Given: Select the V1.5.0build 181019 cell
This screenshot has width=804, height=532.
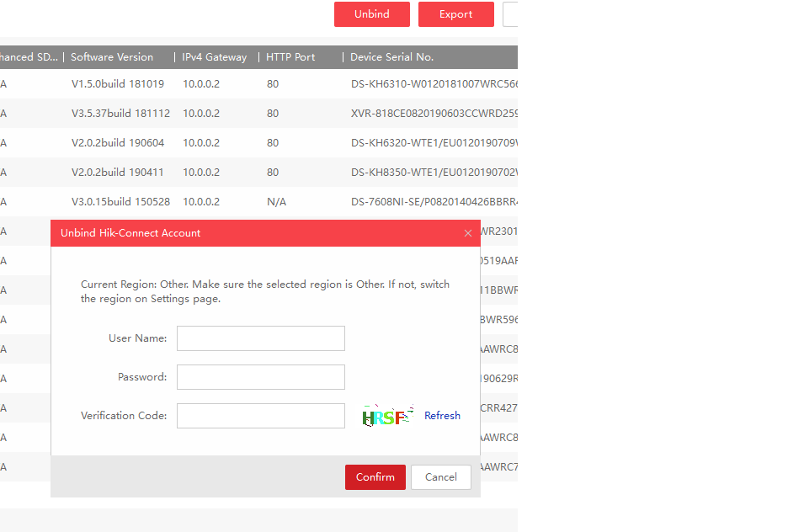Looking at the screenshot, I should point(117,84).
